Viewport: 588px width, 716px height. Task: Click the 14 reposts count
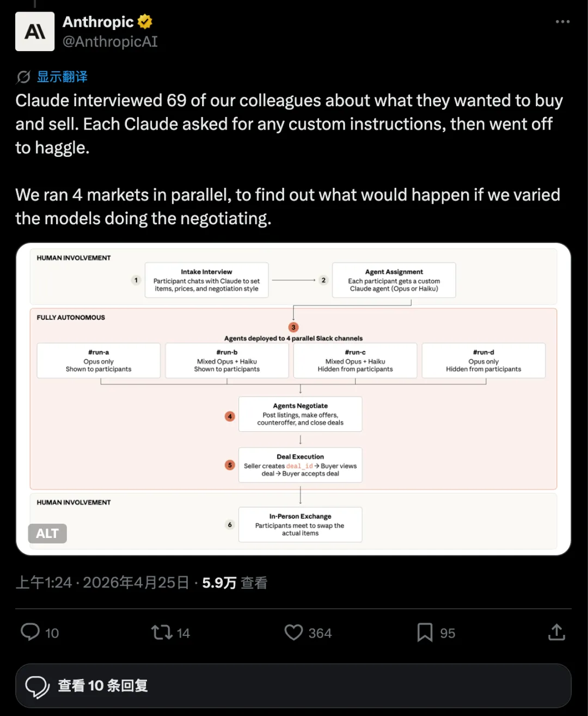tap(183, 633)
